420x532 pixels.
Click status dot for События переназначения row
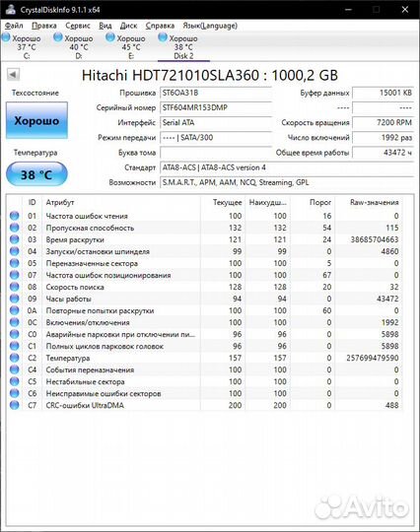pos(14,369)
